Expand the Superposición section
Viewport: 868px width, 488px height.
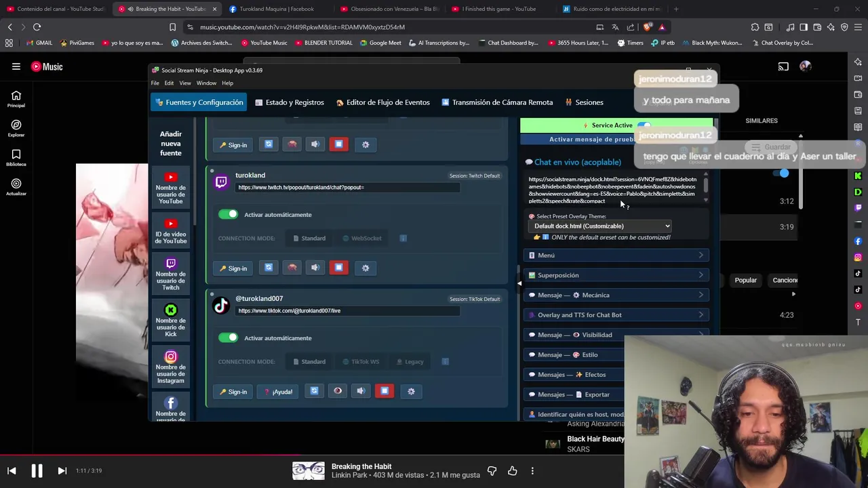pyautogui.click(x=616, y=275)
